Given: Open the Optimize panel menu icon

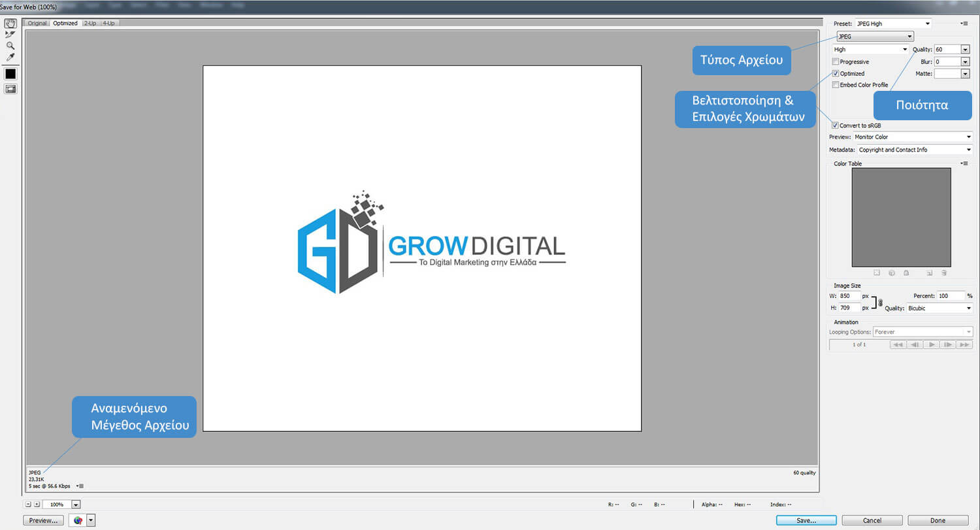Looking at the screenshot, I should click(964, 24).
